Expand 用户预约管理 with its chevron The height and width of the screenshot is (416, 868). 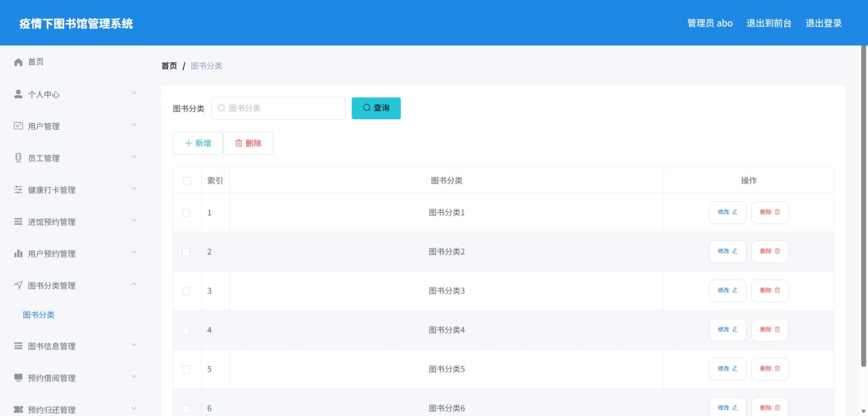point(134,252)
